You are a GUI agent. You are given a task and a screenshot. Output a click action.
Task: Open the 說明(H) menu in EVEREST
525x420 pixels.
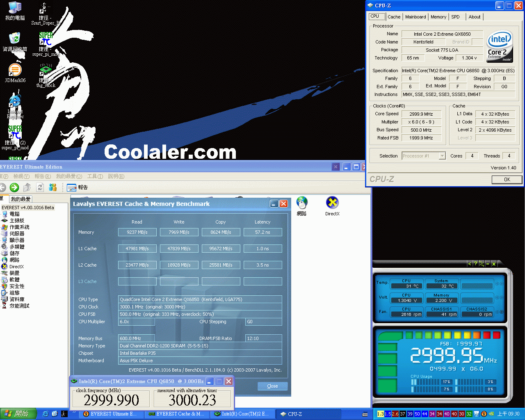tap(116, 176)
